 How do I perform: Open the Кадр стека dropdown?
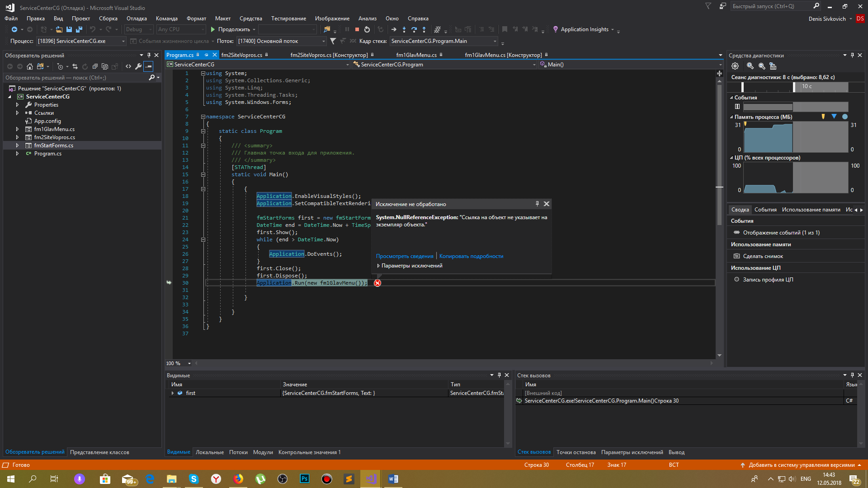coord(443,41)
